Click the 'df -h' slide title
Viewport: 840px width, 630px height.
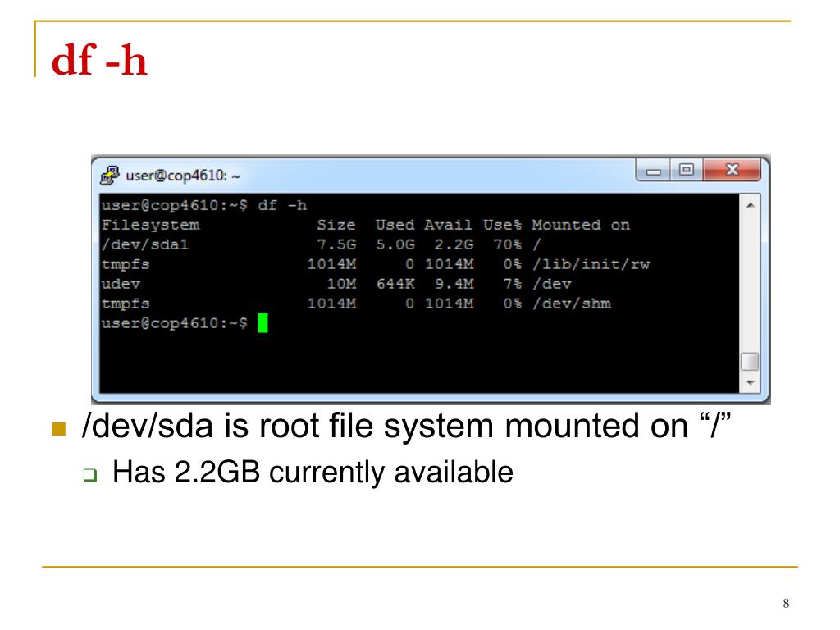99,60
